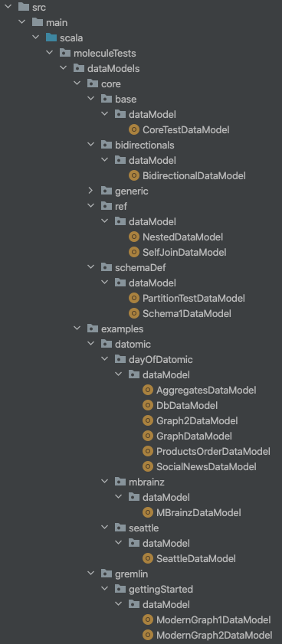
Task: Collapse the core package chevron
Action: coord(77,83)
